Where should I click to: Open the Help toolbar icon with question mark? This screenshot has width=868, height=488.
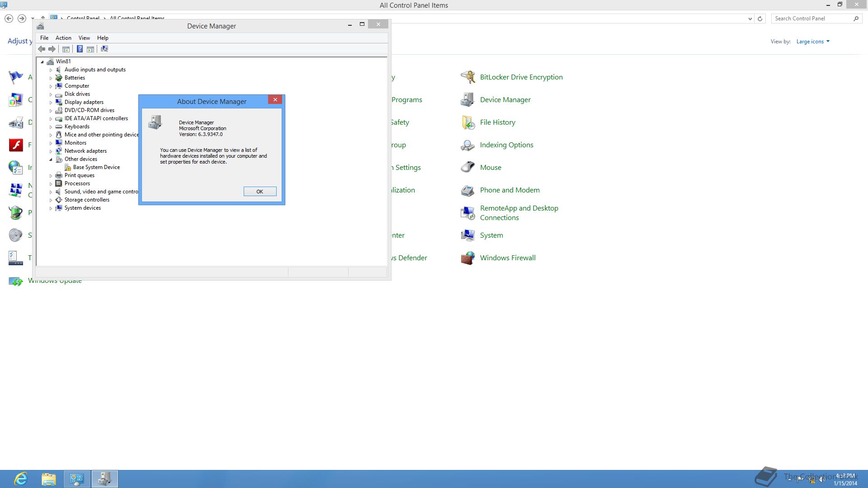(x=80, y=49)
